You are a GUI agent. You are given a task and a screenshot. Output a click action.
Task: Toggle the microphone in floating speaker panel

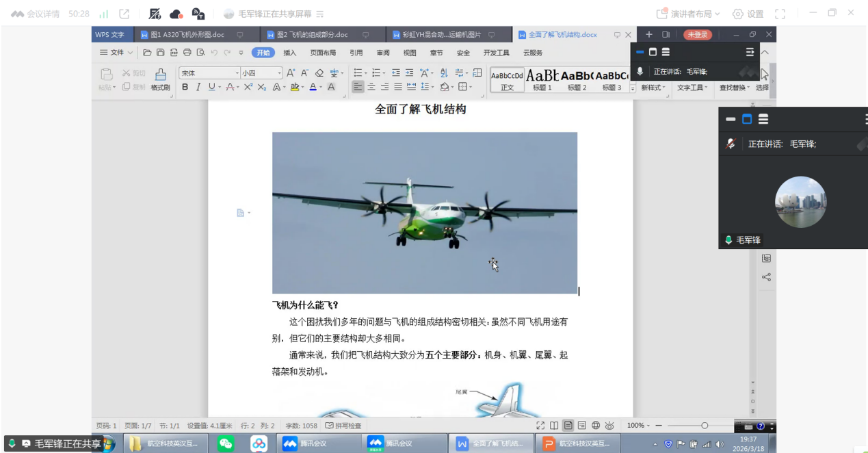click(x=731, y=144)
